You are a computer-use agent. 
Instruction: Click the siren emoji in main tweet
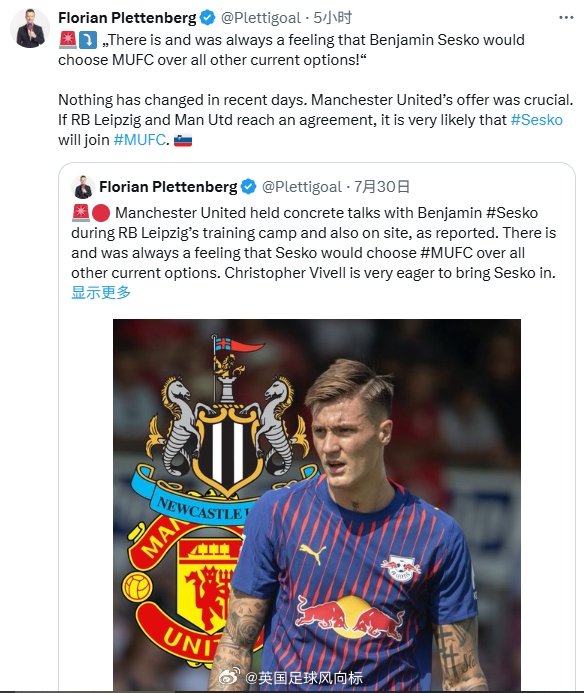[x=67, y=40]
